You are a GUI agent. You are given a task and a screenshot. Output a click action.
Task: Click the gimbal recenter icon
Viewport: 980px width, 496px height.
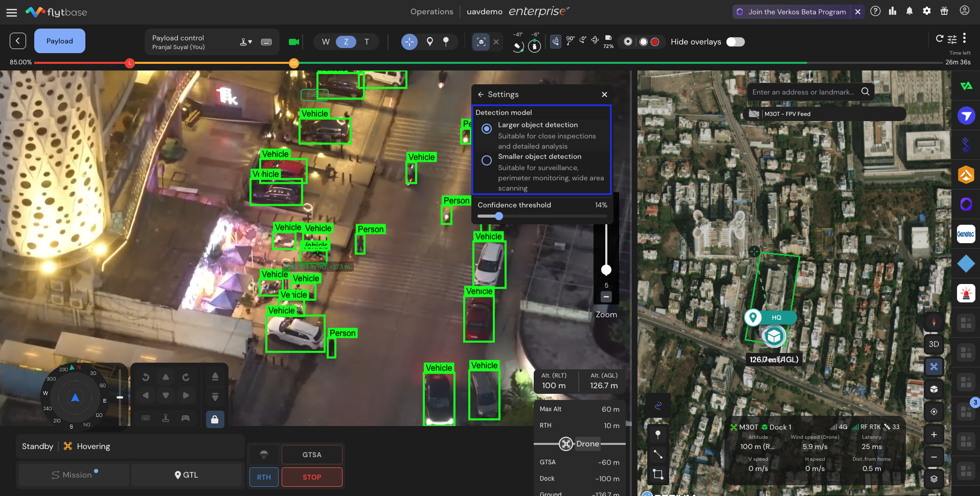click(x=595, y=40)
